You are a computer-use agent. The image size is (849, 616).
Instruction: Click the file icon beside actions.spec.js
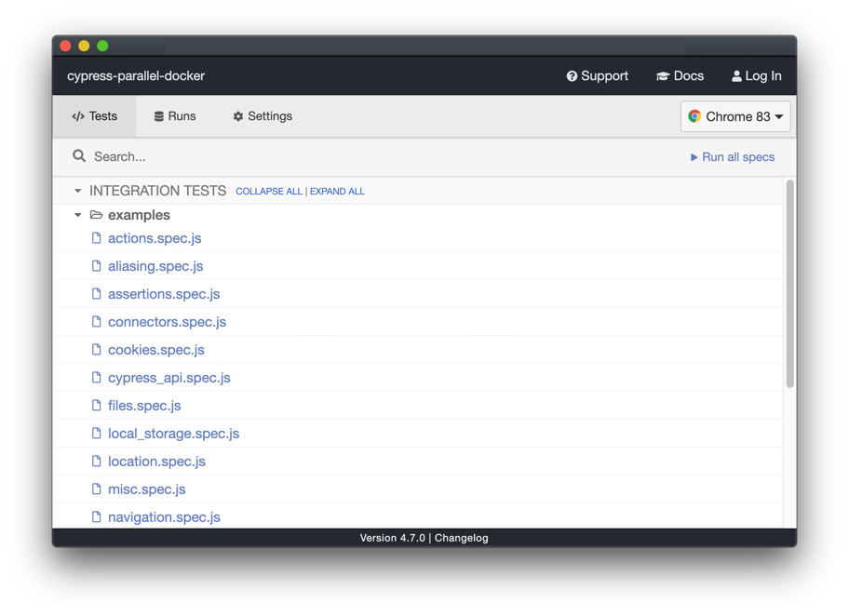tap(97, 237)
